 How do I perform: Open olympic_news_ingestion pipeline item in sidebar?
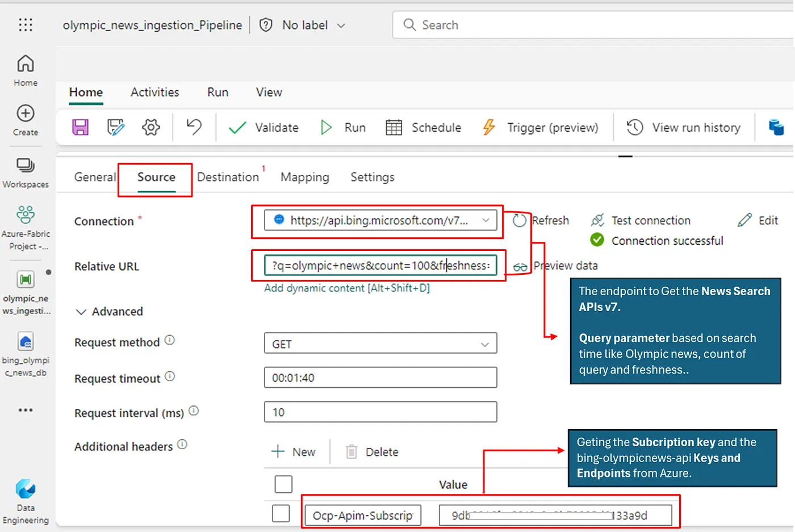[x=26, y=293]
